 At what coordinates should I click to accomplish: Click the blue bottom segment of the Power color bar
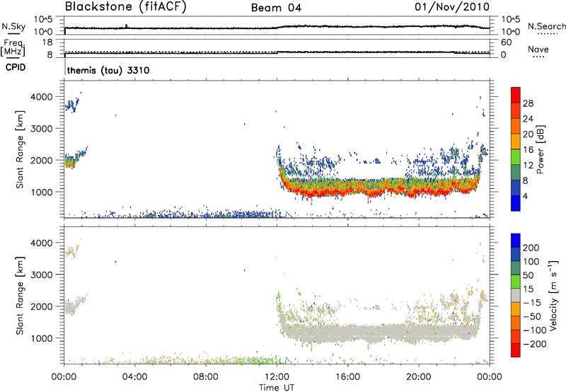pos(516,203)
